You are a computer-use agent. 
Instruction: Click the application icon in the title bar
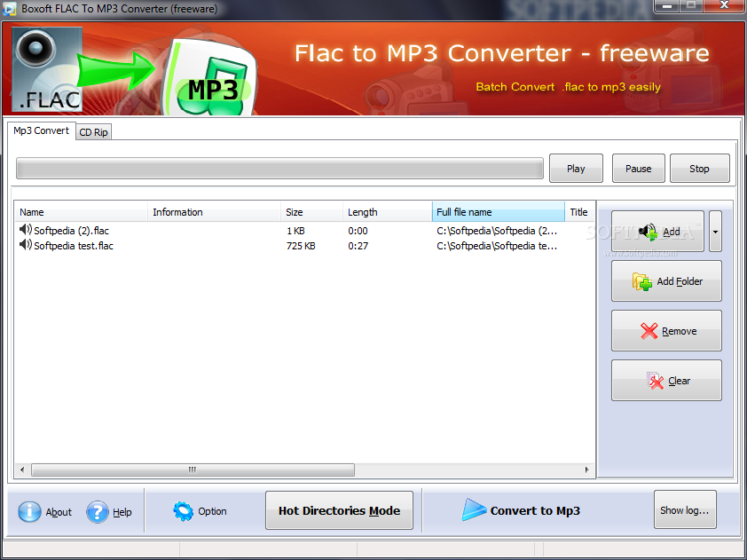point(10,9)
